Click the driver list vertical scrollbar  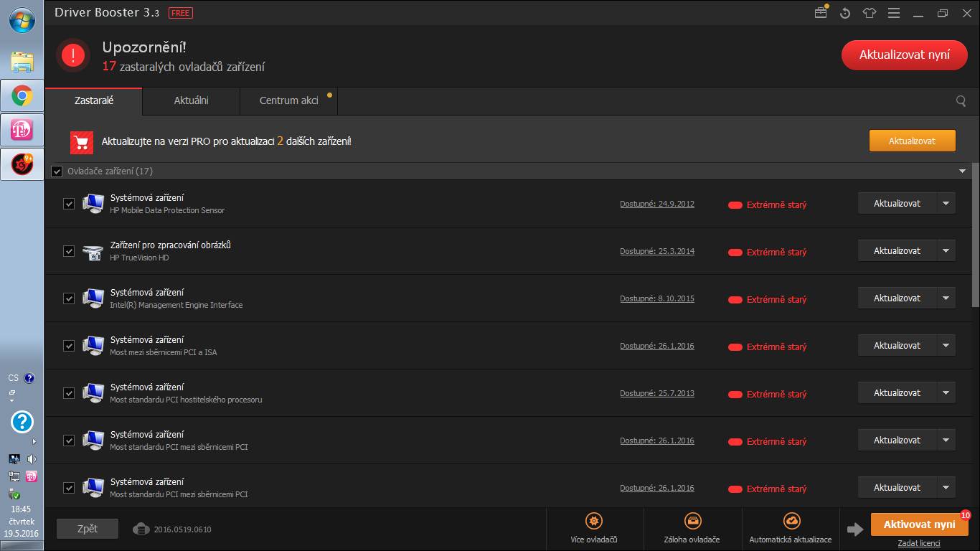pos(975,235)
